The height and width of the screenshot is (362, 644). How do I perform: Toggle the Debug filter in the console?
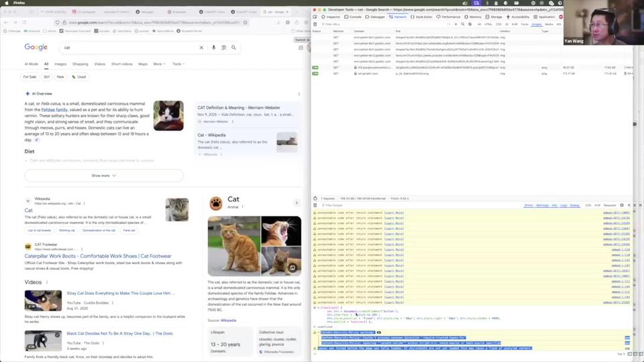click(575, 205)
